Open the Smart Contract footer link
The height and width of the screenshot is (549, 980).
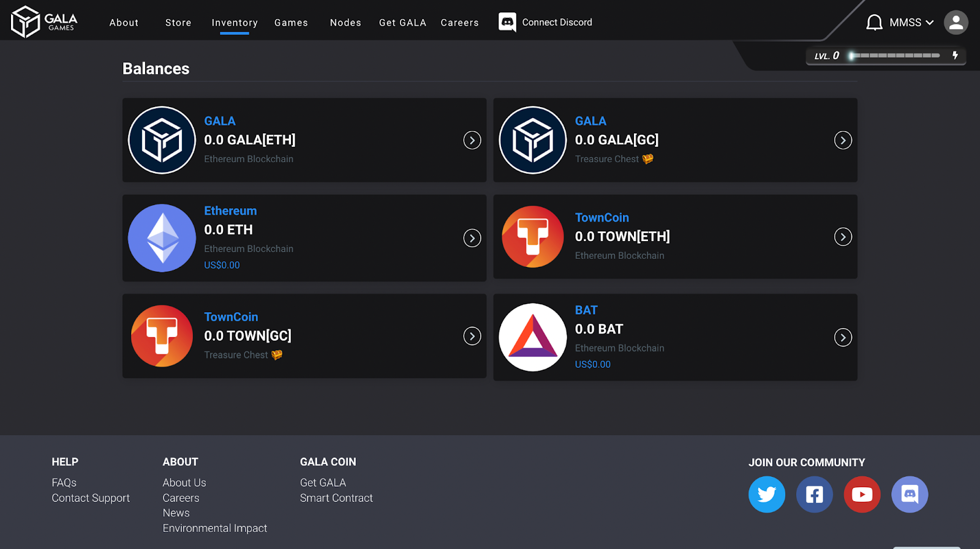[336, 498]
